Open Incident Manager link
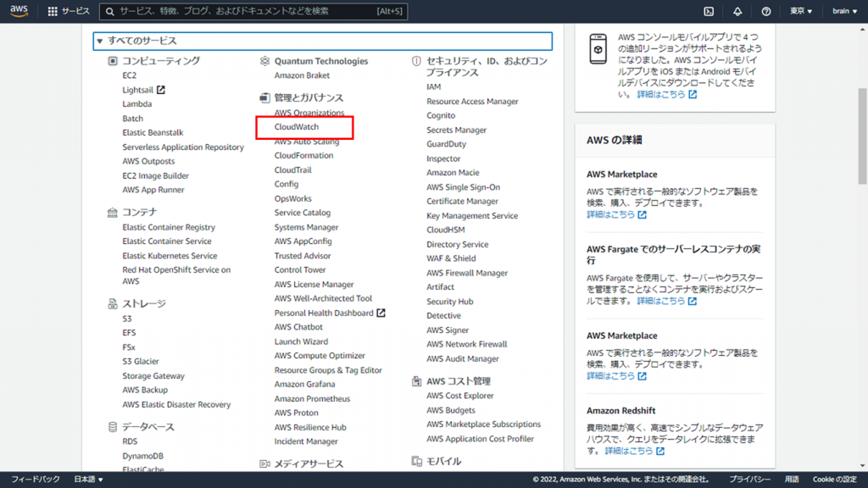This screenshot has height=488, width=868. pos(306,441)
